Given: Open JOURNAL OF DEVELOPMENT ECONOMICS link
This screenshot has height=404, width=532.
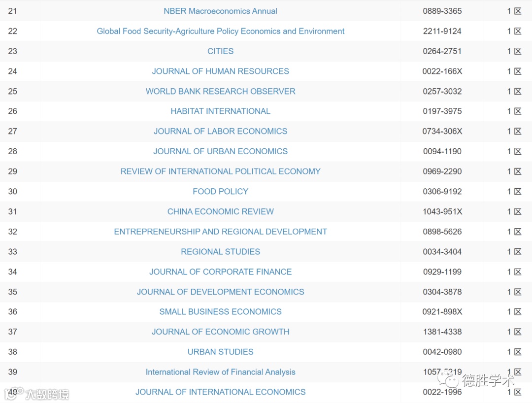Looking at the screenshot, I should [221, 292].
